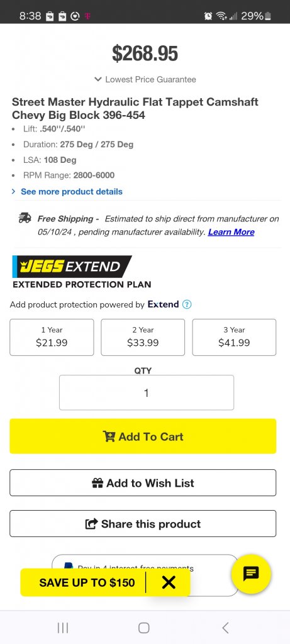290x644 pixels.
Task: Dismiss the SAVE UP TO $150 banner
Action: click(169, 582)
